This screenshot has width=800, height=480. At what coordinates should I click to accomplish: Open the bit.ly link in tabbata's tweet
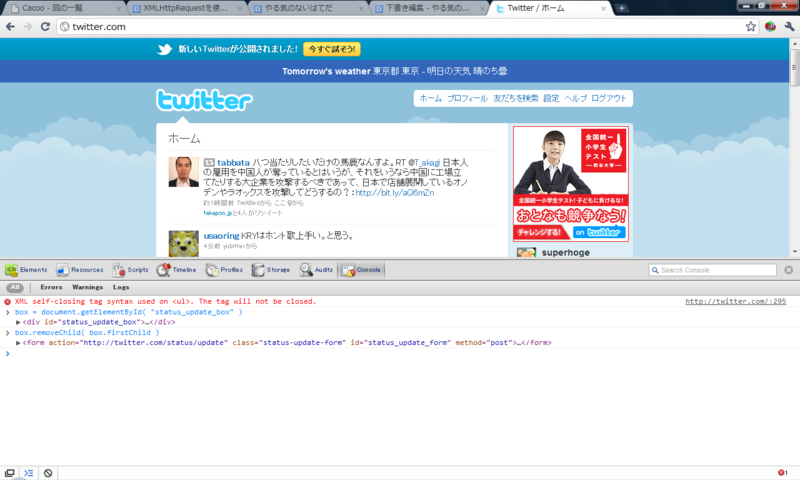[x=395, y=193]
